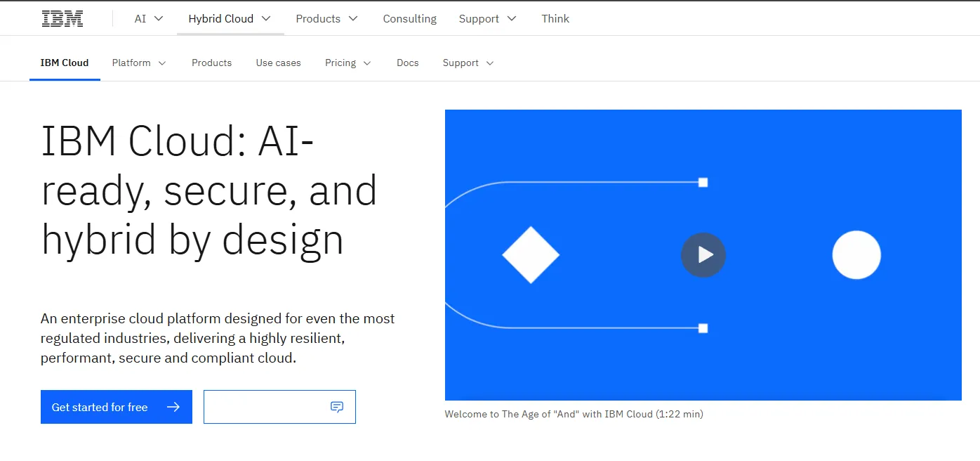Click the paragraph starting "An enterprise cloud platform"
980x461 pixels.
[x=218, y=338]
